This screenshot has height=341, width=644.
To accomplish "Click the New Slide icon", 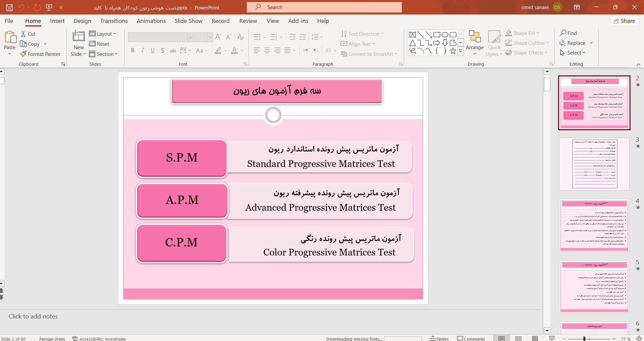I will point(78,36).
